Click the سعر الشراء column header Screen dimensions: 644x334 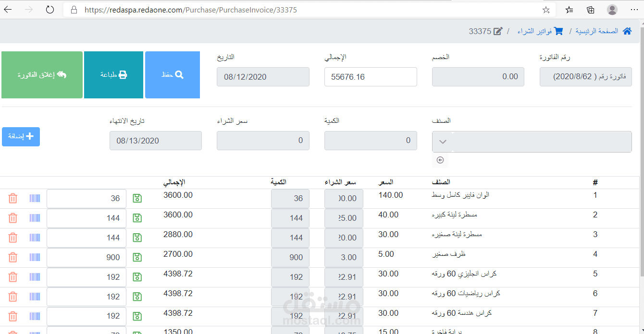pyautogui.click(x=340, y=182)
